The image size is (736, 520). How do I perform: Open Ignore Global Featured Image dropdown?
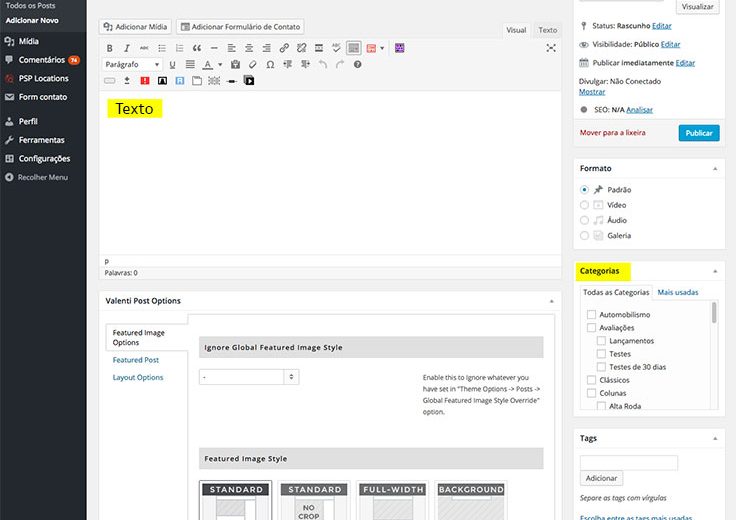click(x=248, y=377)
